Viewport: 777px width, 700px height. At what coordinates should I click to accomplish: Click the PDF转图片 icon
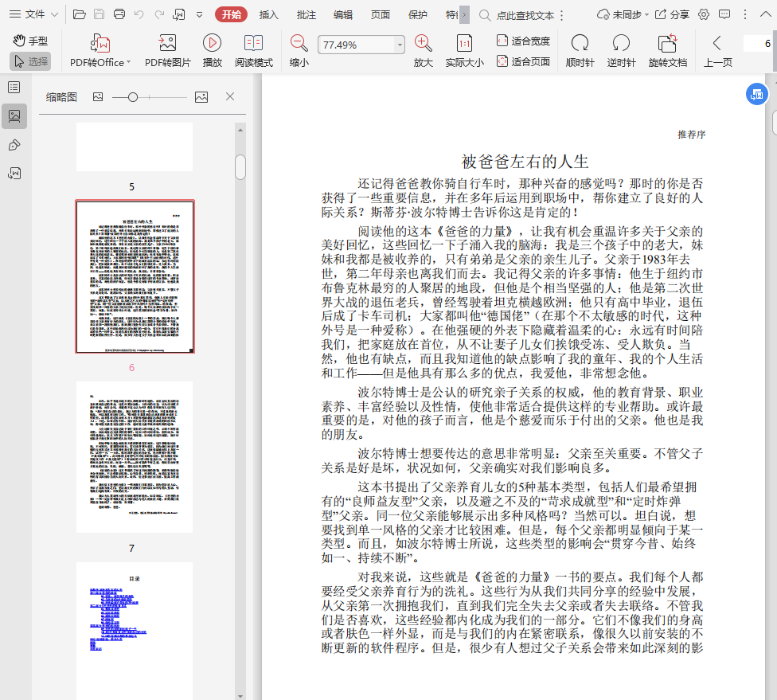tap(167, 44)
